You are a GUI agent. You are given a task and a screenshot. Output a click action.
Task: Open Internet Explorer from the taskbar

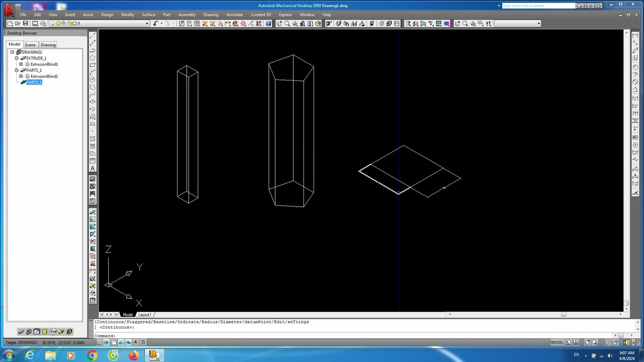(x=30, y=355)
